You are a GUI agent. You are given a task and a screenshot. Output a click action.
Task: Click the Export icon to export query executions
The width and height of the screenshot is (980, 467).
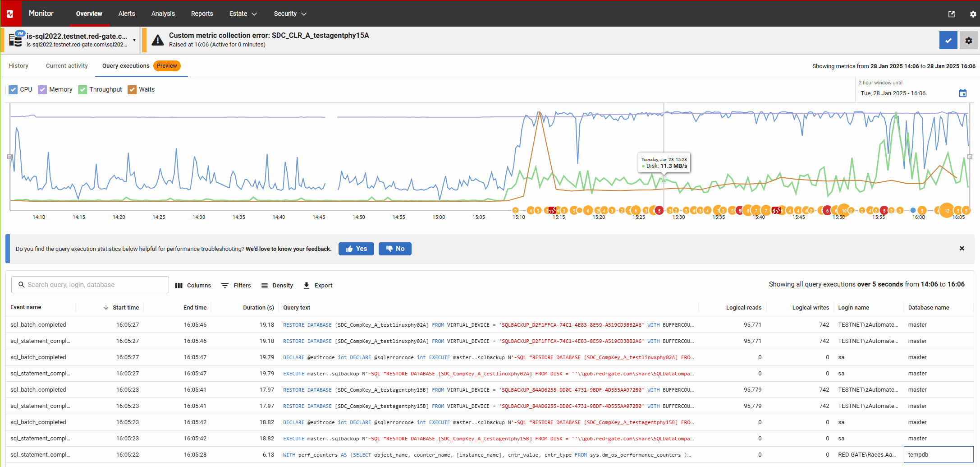click(x=307, y=285)
